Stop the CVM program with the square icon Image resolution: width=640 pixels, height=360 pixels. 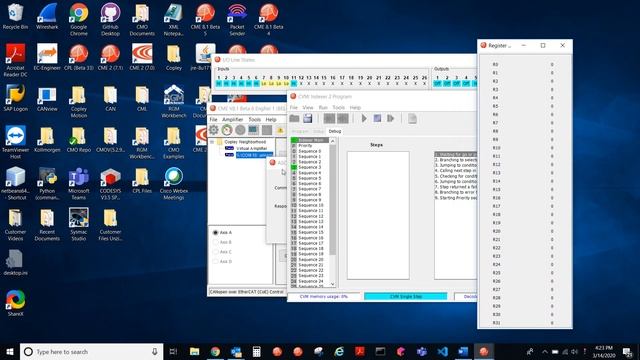pos(377,118)
